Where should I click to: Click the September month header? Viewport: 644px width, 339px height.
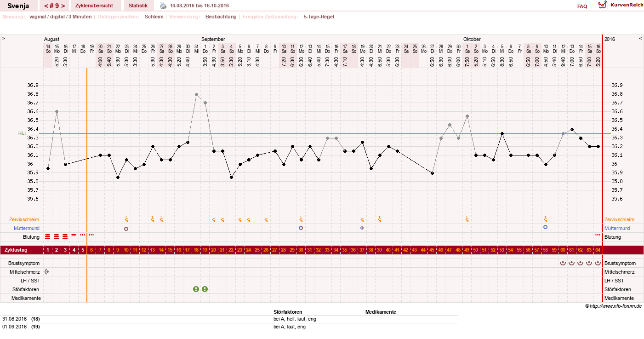[x=213, y=39]
